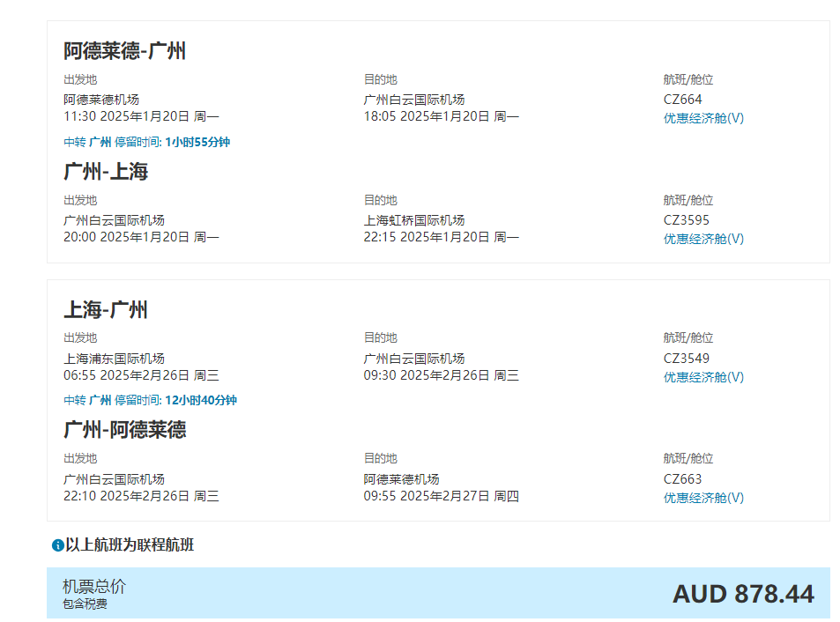Open 优惠经济舱(V) link for flight CZ663
The image size is (840, 622).
click(x=703, y=498)
